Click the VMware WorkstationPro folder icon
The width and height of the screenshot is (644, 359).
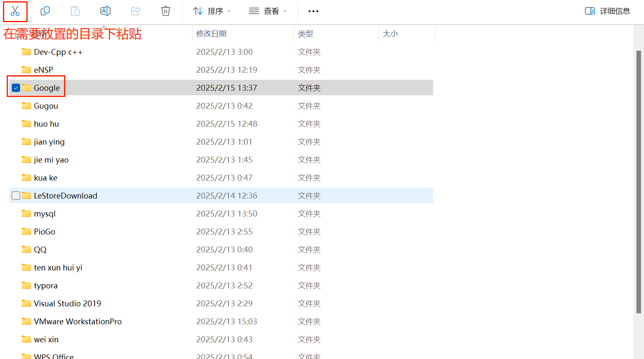pos(26,321)
